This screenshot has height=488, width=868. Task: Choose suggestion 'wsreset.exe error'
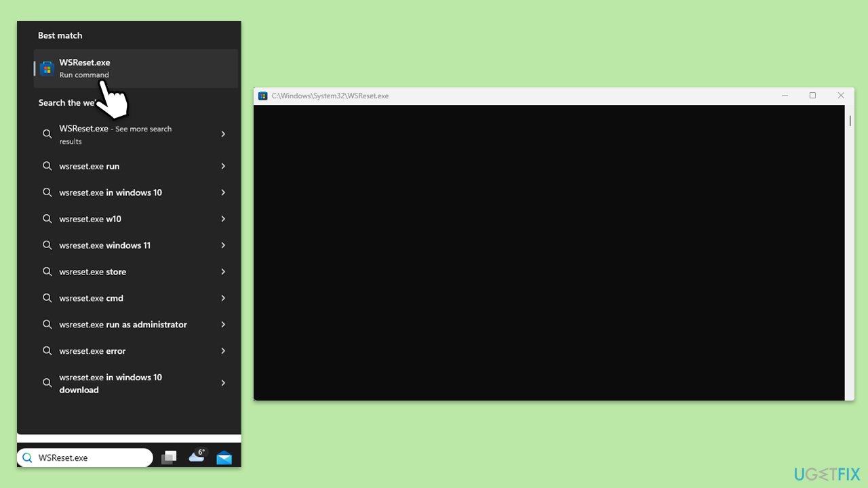[x=136, y=351]
